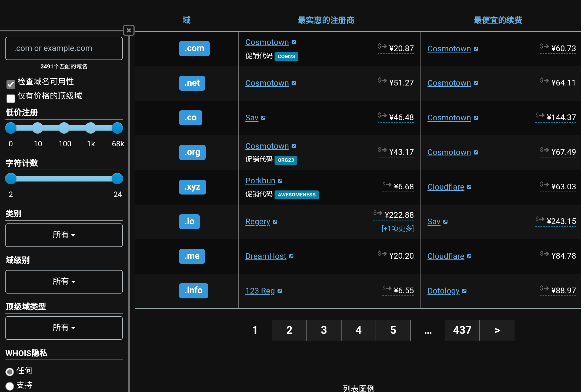The height and width of the screenshot is (392, 588).
Task: Open the .xyz domain tag
Action: pyautogui.click(x=192, y=187)
